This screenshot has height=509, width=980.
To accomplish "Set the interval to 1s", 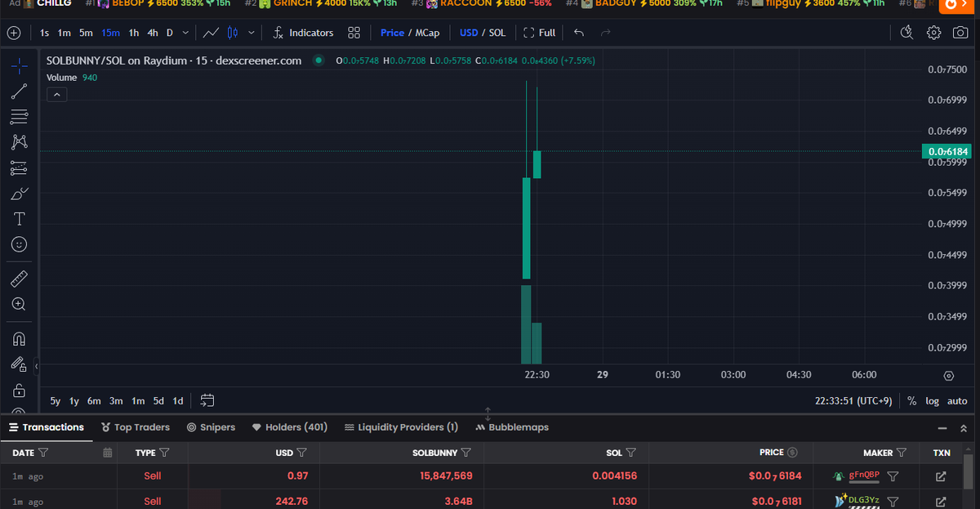I will 44,33.
